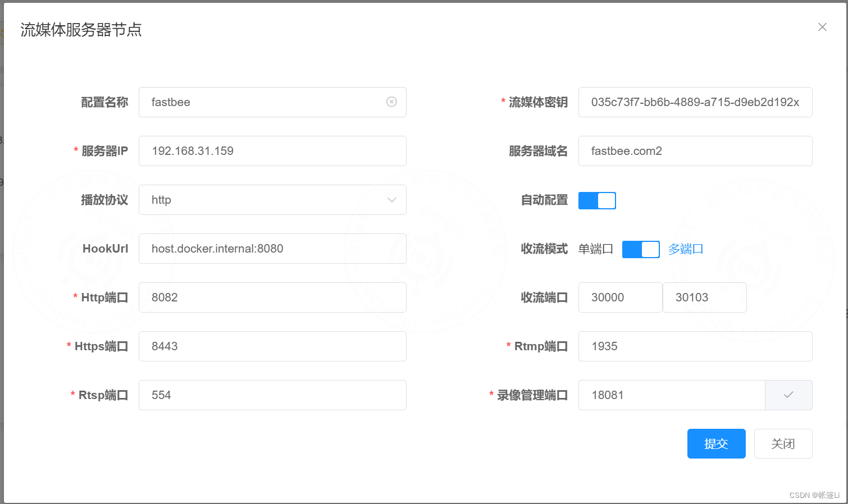Click the 收流模式 label
The height and width of the screenshot is (504, 848).
[x=545, y=249]
